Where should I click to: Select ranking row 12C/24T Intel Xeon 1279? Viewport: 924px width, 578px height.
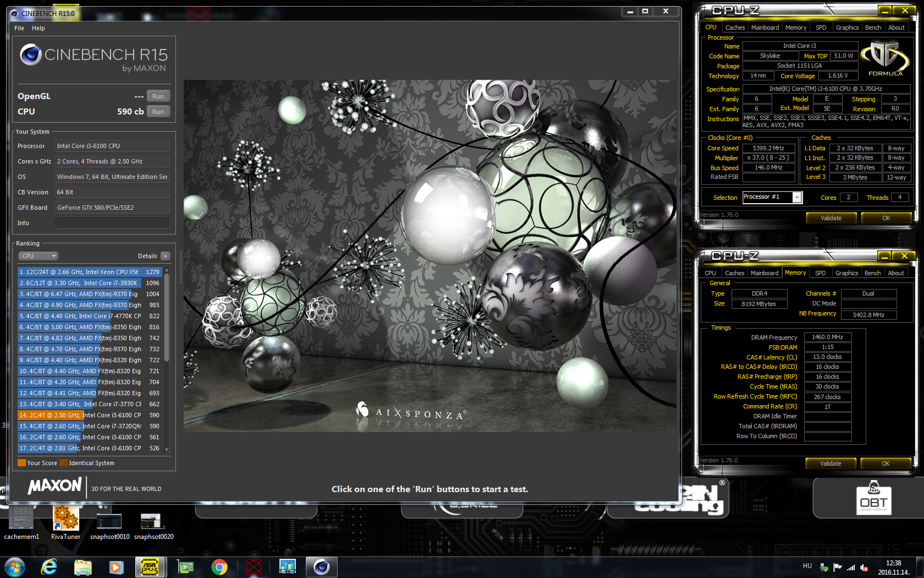tap(90, 272)
